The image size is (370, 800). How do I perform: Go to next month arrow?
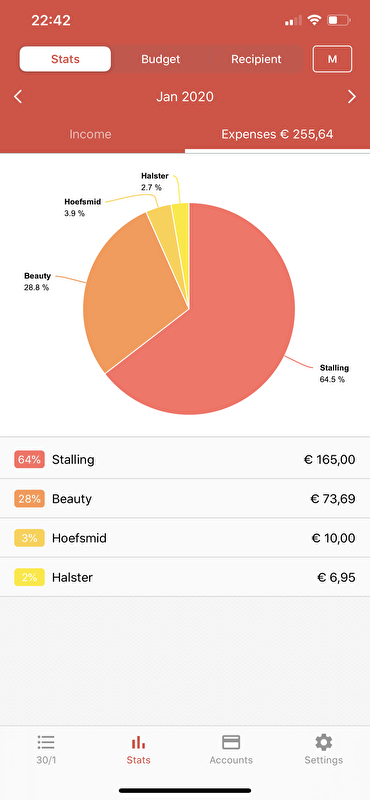(352, 96)
